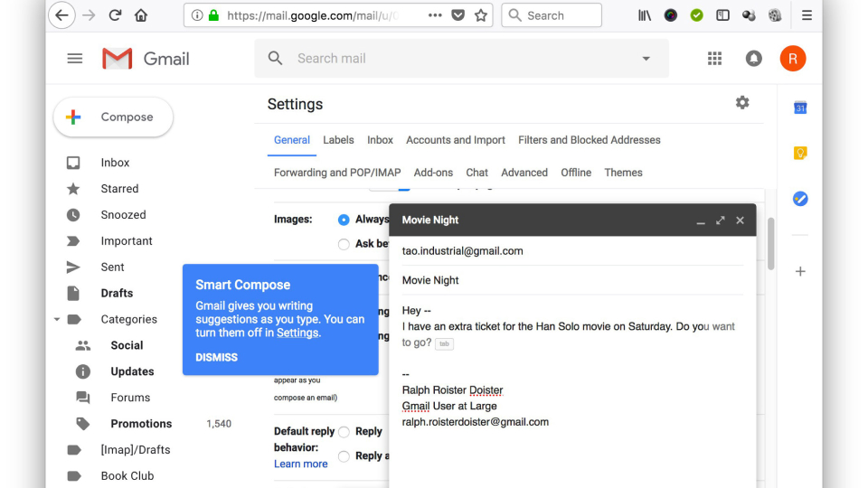
Task: Open the Chat settings tab
Action: [476, 173]
